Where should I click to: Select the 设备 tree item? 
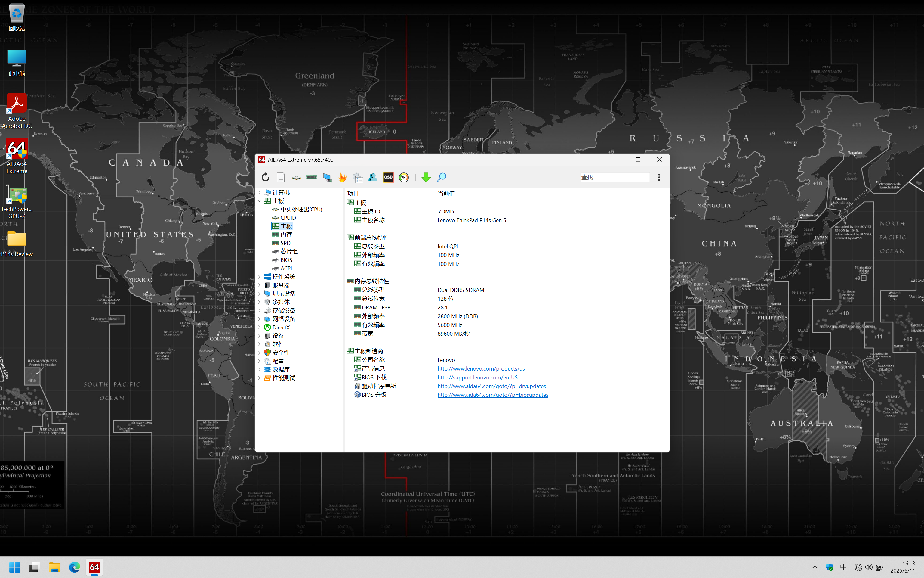[x=274, y=336]
